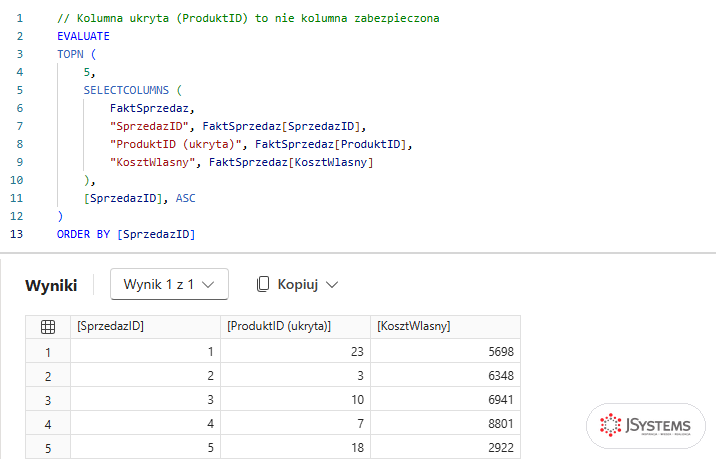Select the ProduktID cell with value 18
This screenshot has height=459, width=716.
tap(295, 447)
